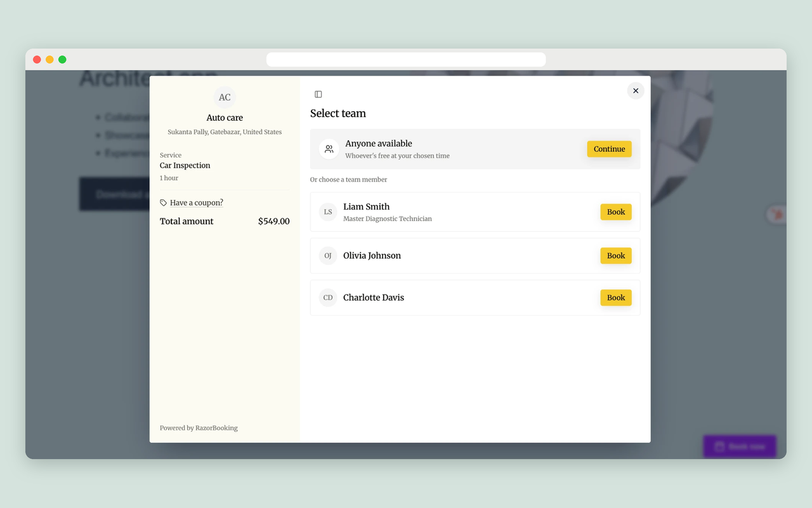Click Liam Smith's LS avatar
The image size is (812, 508).
click(x=328, y=212)
